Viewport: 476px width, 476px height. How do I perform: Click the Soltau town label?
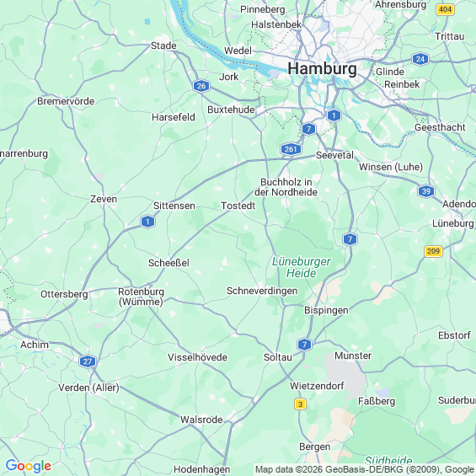(278, 357)
